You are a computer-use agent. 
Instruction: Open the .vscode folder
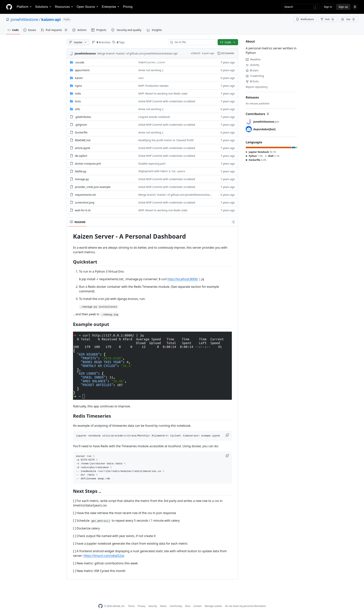pos(79,62)
